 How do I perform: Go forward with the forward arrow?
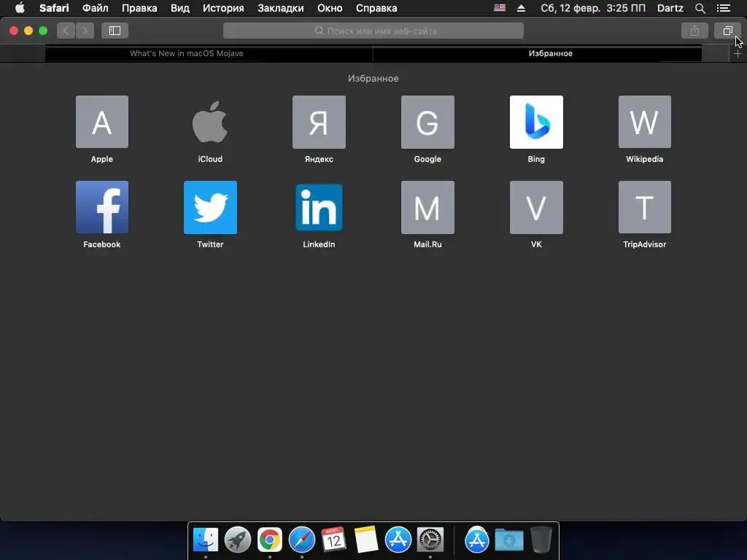85,31
